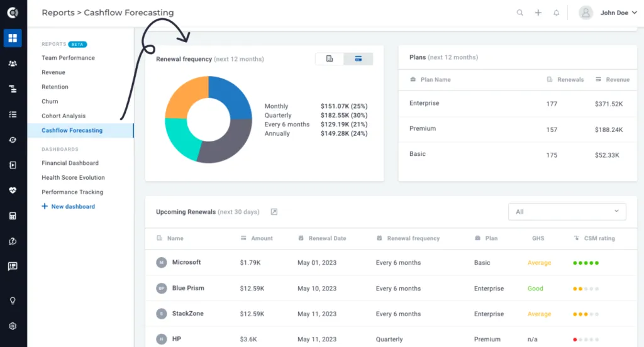This screenshot has width=644, height=347.
Task: Expand the John Doe account menu chevron
Action: [635, 13]
